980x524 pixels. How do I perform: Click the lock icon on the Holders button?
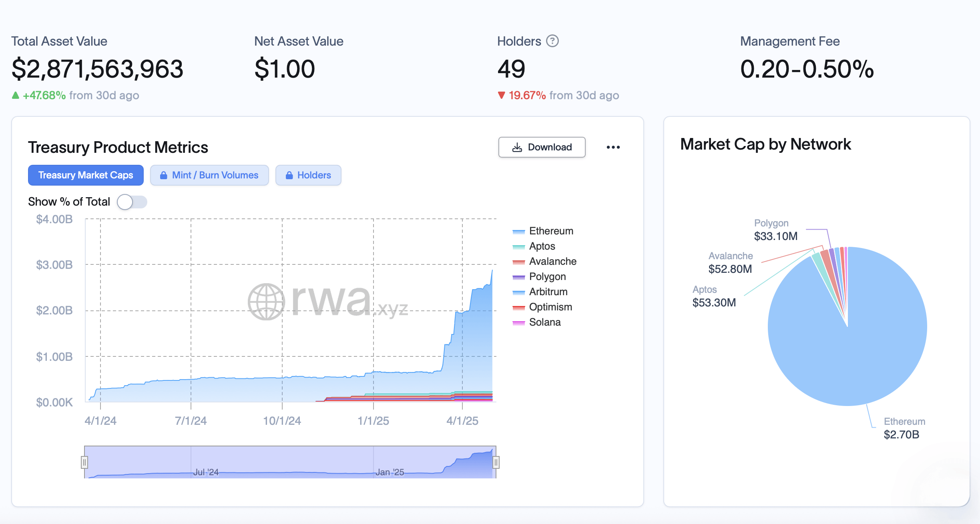click(290, 175)
